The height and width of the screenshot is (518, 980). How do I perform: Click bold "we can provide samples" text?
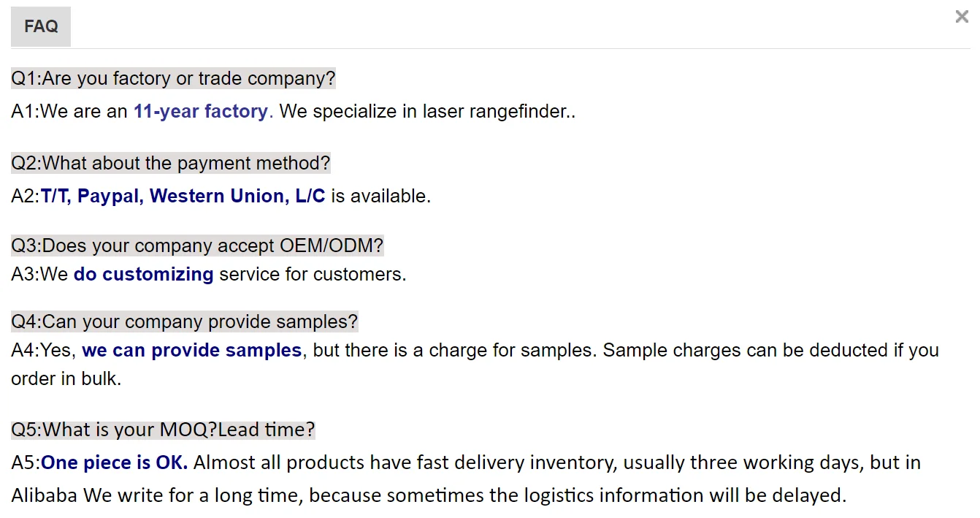click(x=191, y=351)
